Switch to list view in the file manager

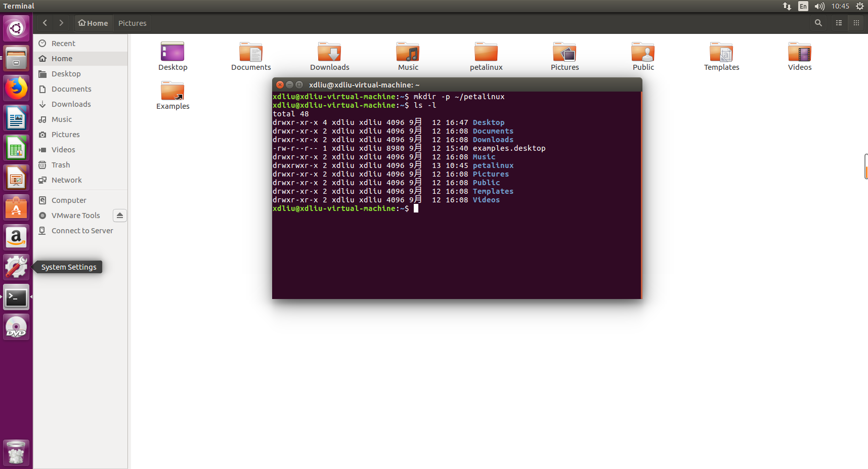[x=838, y=23]
